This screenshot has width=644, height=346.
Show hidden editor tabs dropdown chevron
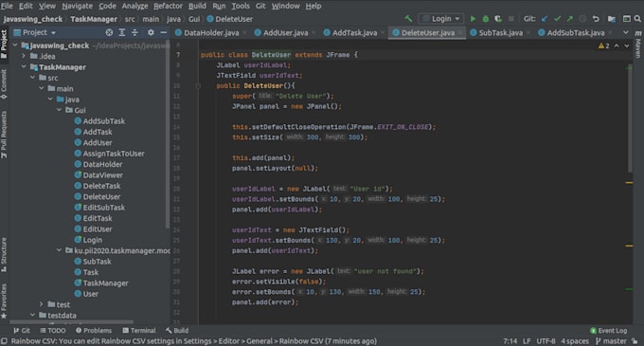625,32
